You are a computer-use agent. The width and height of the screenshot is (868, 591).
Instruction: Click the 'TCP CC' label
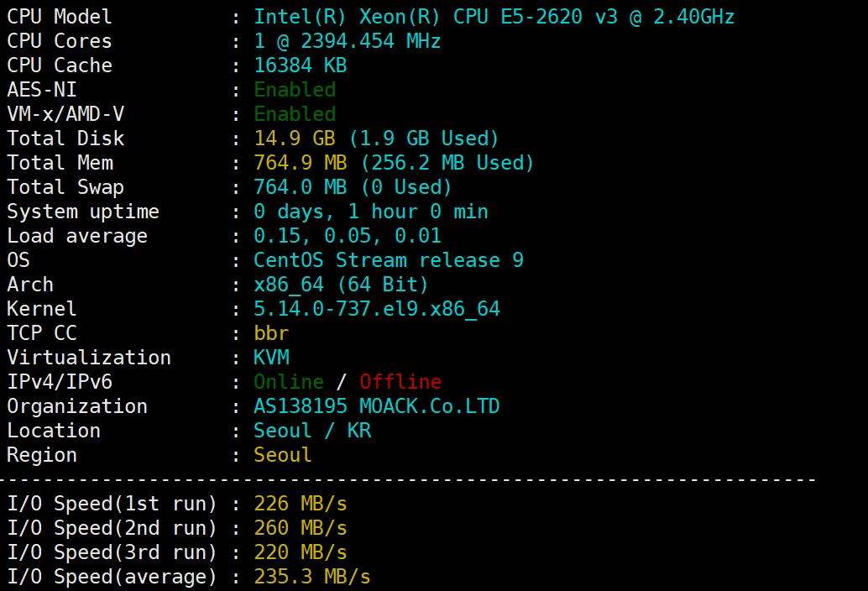point(41,333)
